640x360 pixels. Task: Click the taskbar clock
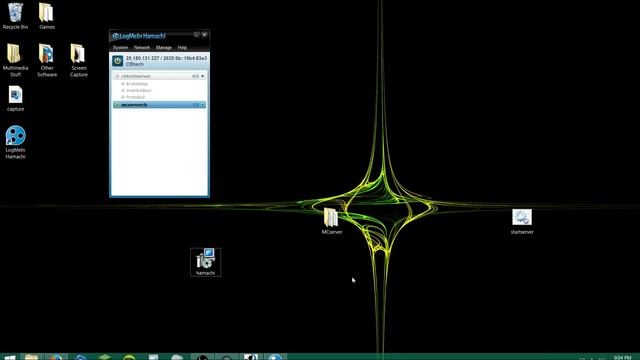[x=622, y=358]
